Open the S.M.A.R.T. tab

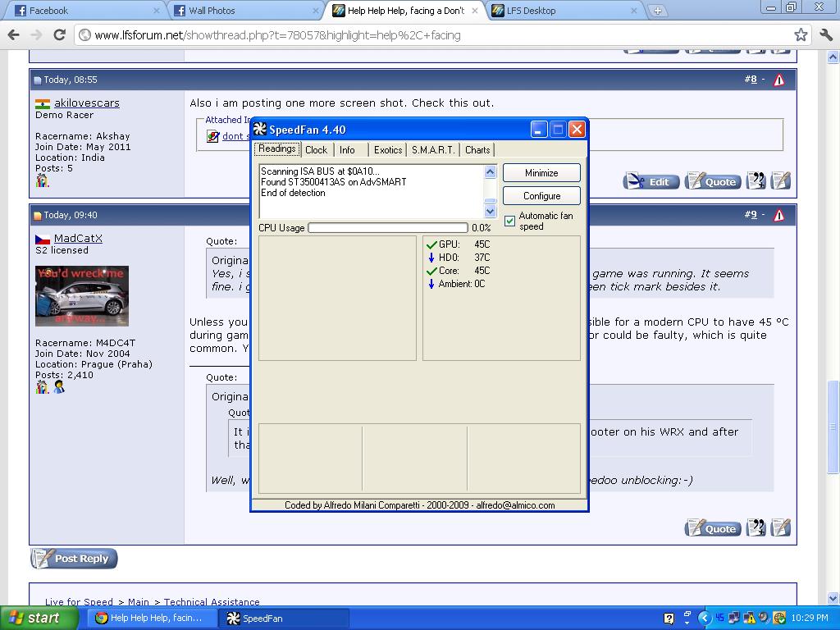(433, 150)
